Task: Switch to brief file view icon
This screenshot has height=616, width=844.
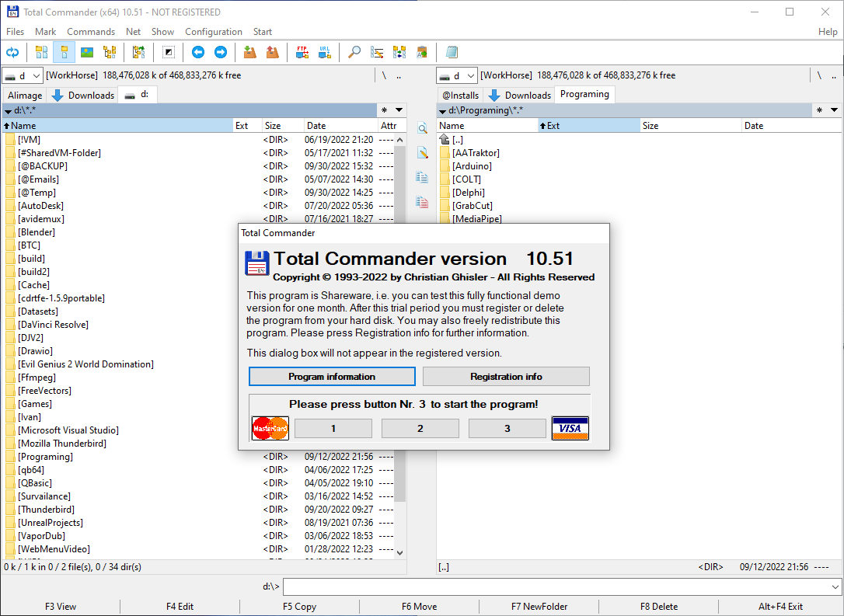Action: 41,52
